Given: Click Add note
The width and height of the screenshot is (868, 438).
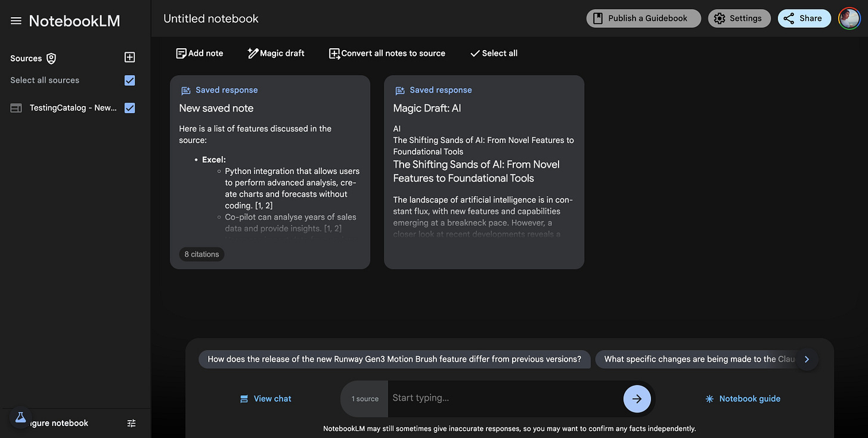Looking at the screenshot, I should [x=200, y=53].
